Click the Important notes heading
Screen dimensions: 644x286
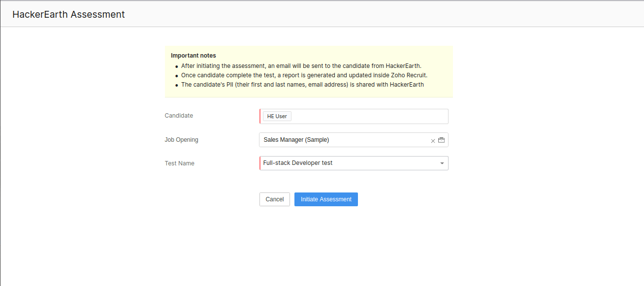tap(193, 56)
